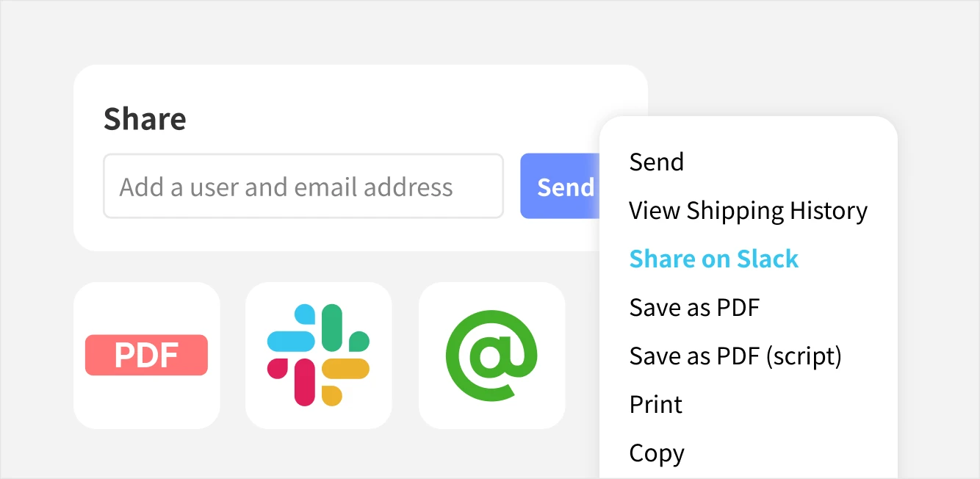Select the rounded tile holding the @ symbol
The image size is (980, 479).
491,356
